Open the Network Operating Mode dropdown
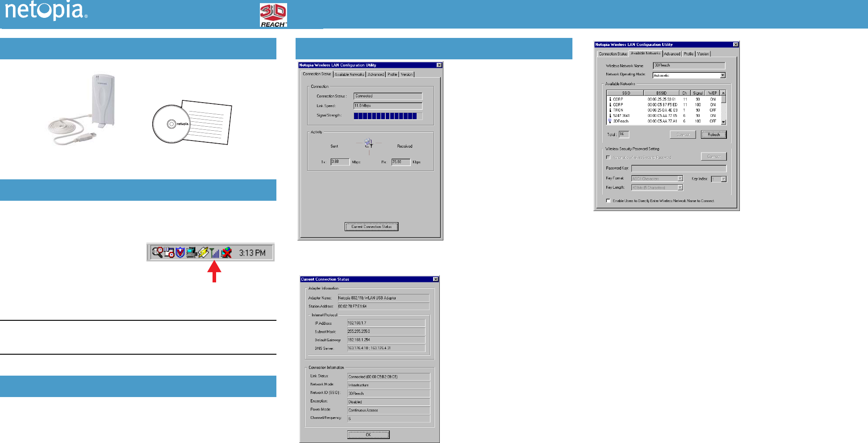 click(x=722, y=75)
